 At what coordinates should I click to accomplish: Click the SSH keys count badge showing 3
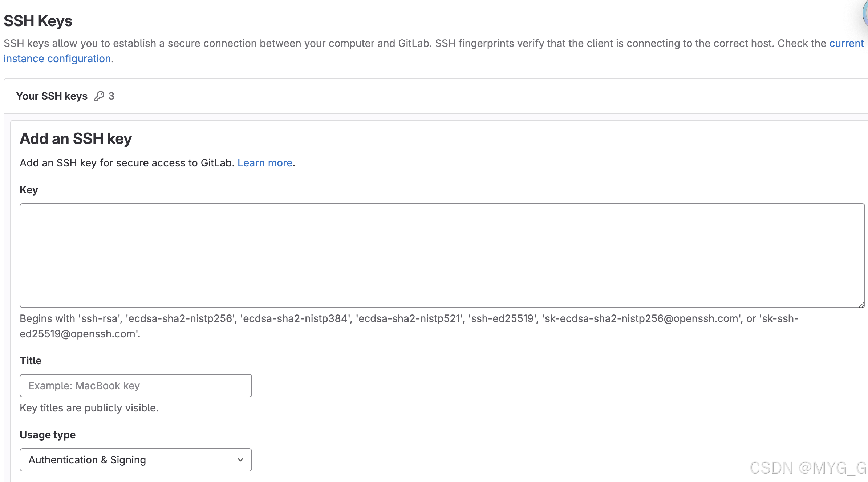(111, 96)
